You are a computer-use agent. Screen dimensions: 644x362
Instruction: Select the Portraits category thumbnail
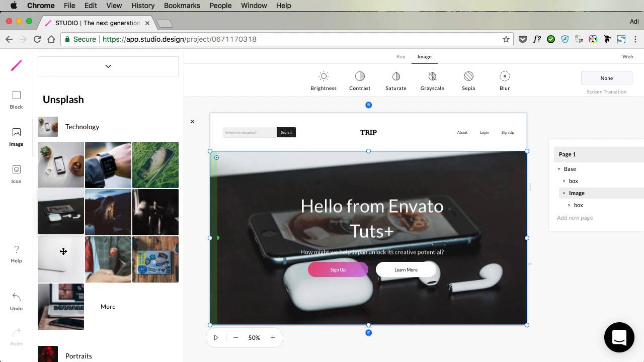[48, 354]
